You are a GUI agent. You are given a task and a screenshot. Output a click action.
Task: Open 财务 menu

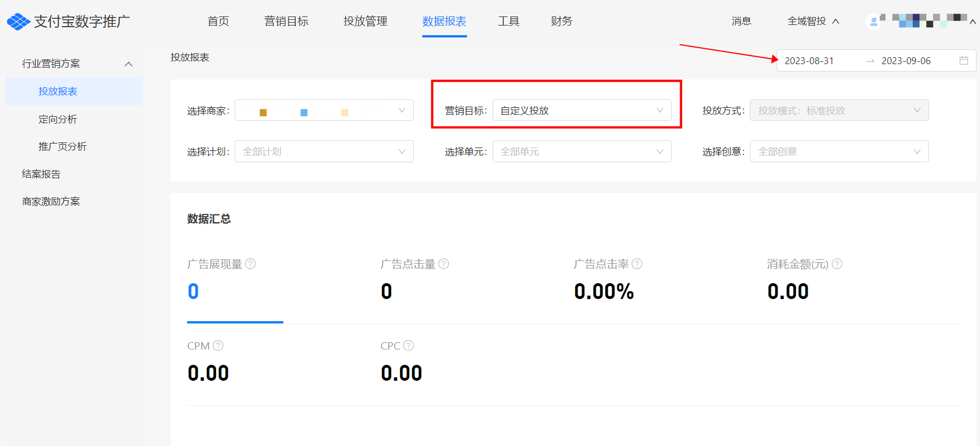562,22
